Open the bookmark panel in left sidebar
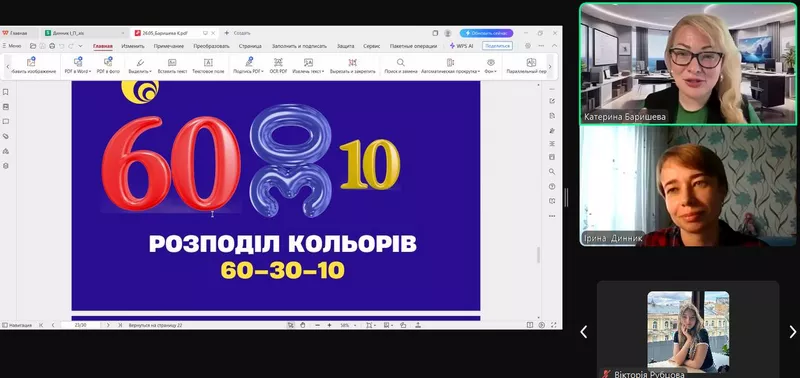Screen dimensions: 800x378 [x=6, y=92]
